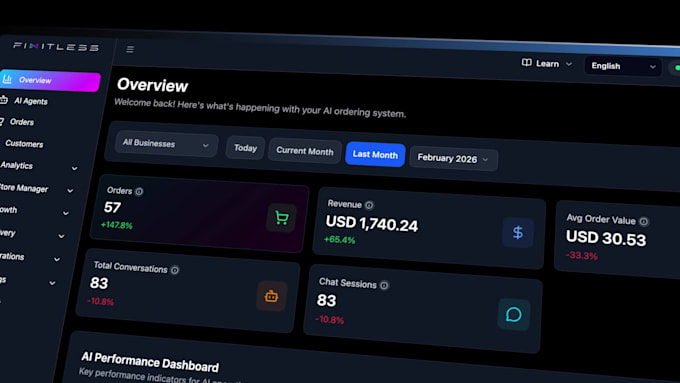Select the Today filter button
The image size is (680, 383).
pos(245,148)
